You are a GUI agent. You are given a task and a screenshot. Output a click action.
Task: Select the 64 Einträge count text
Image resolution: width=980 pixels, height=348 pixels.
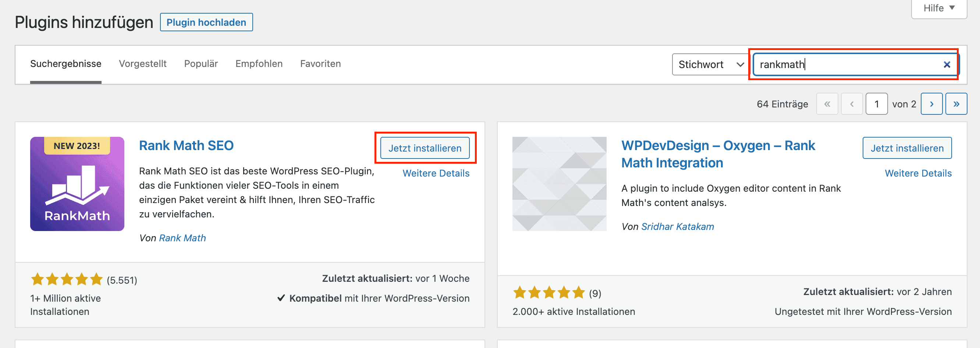pos(782,104)
